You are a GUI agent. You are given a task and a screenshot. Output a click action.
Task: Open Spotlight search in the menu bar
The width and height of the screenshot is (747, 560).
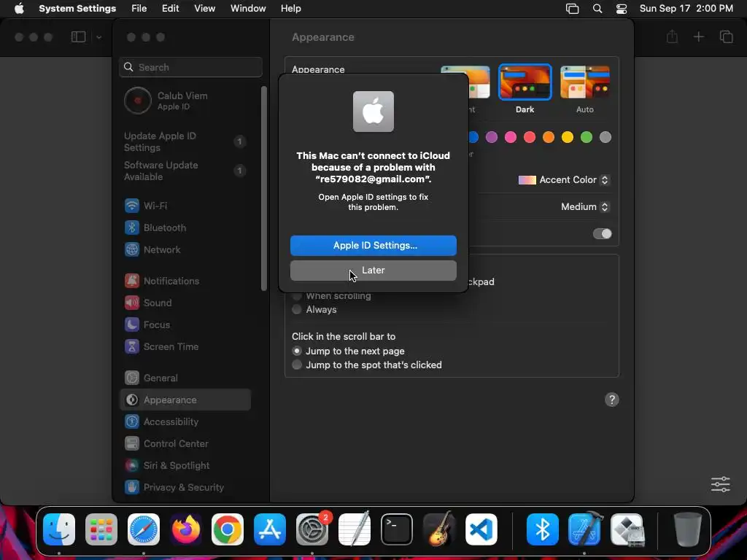pyautogui.click(x=597, y=9)
